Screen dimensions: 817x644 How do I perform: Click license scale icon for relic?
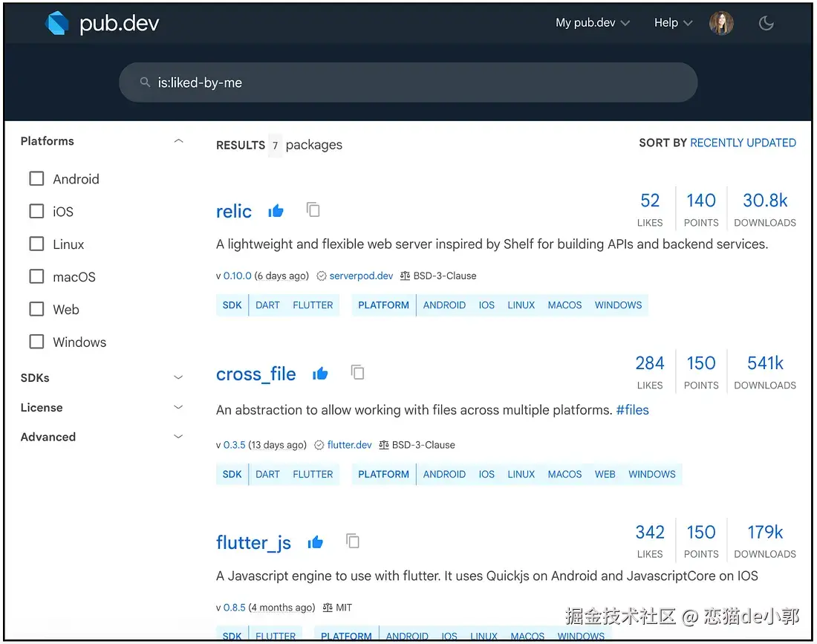click(405, 276)
